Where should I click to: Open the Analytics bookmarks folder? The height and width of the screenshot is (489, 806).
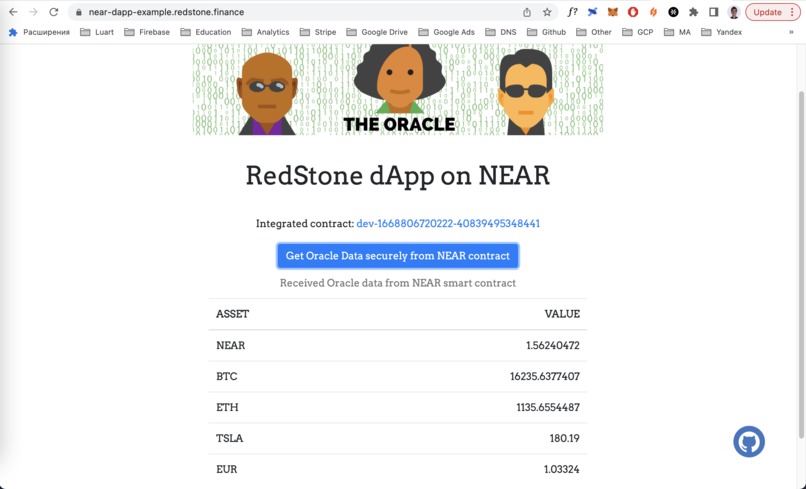click(x=266, y=32)
